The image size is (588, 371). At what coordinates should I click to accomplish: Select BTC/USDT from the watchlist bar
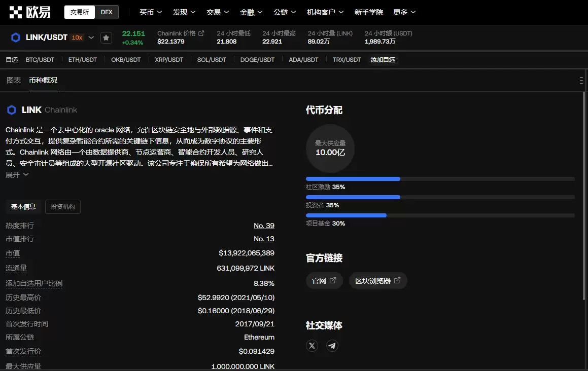(40, 60)
